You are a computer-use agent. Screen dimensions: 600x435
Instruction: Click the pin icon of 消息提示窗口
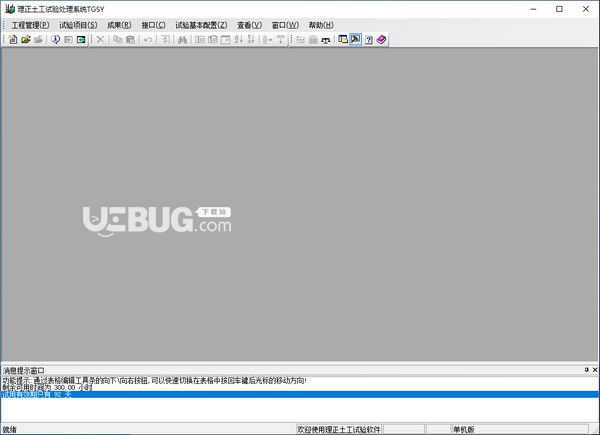click(587, 370)
